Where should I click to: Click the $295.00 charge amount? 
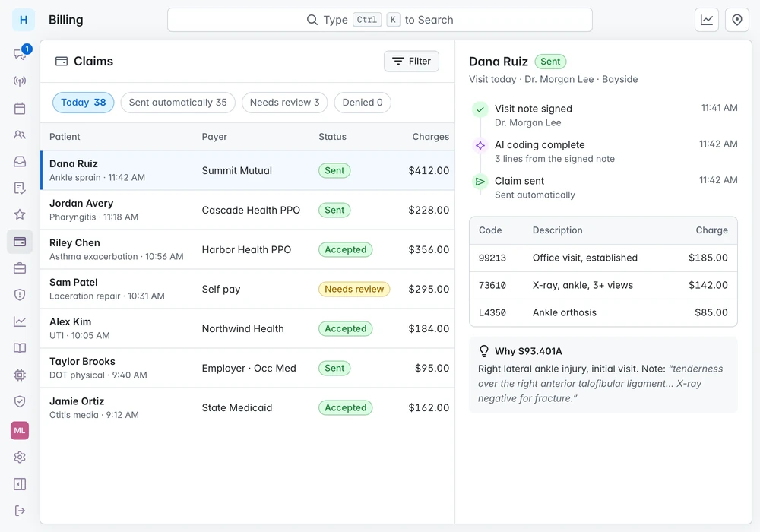click(x=429, y=289)
